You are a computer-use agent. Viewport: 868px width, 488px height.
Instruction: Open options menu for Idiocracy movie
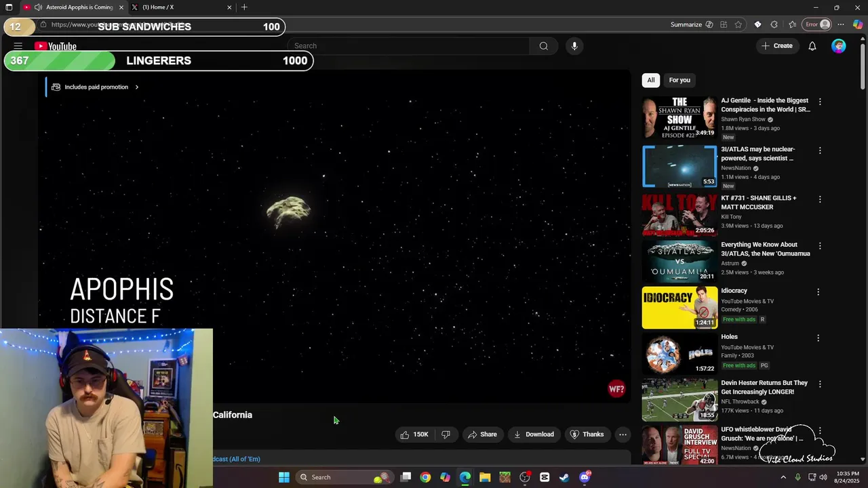(818, 292)
